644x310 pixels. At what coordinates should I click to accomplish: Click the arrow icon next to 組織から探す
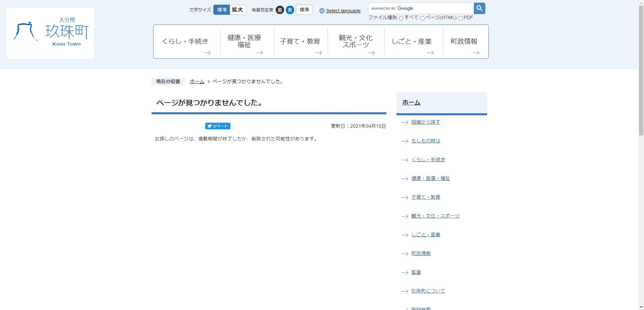point(404,123)
